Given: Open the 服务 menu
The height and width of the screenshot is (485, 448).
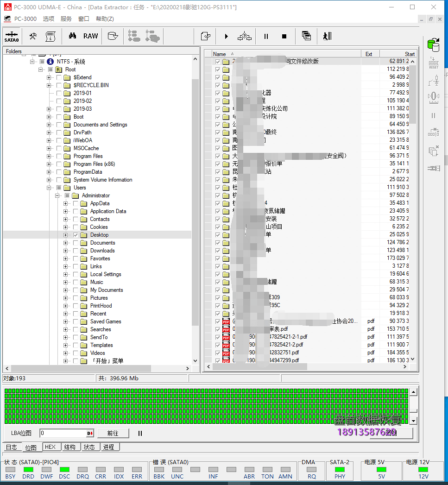Looking at the screenshot, I should [66, 19].
